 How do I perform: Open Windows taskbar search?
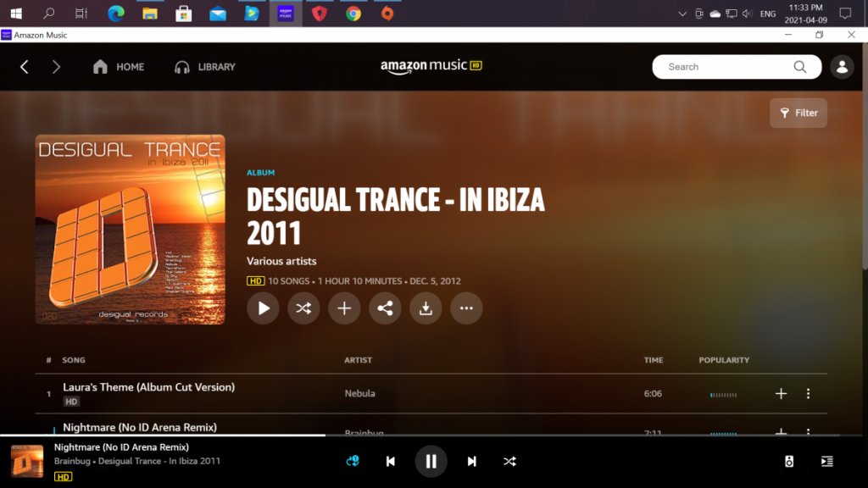pos(48,14)
